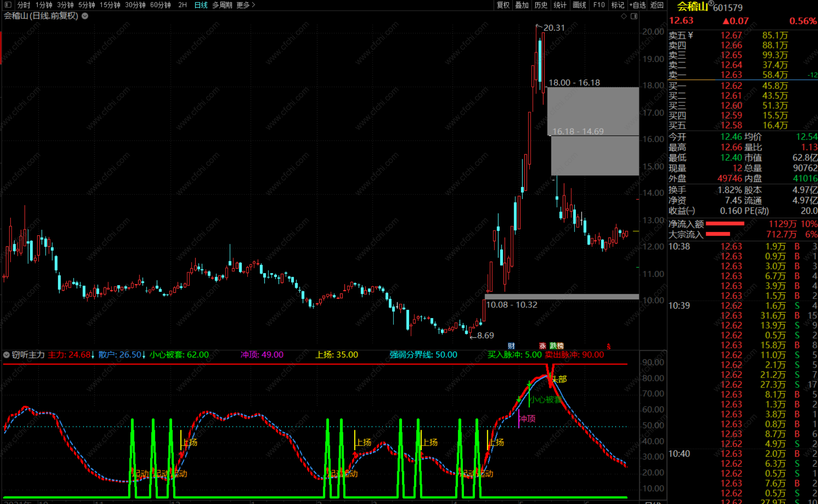Select the 30分钟 period tab

(135, 5)
